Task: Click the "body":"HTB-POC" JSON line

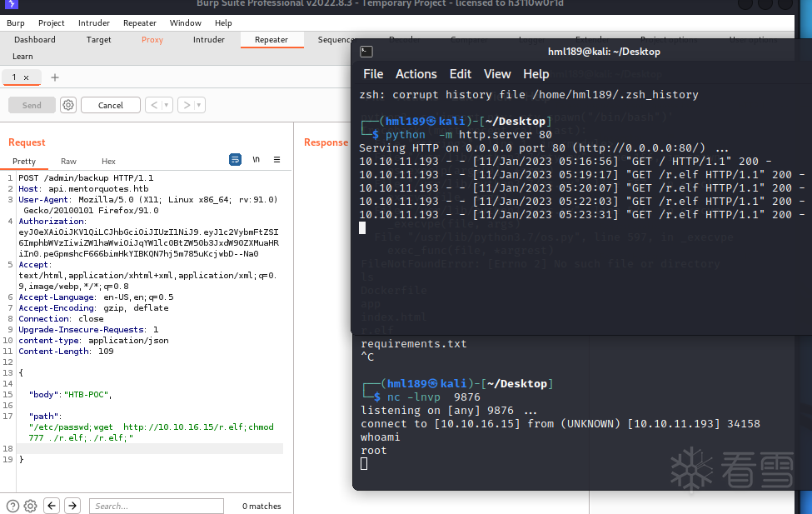Action: click(70, 394)
